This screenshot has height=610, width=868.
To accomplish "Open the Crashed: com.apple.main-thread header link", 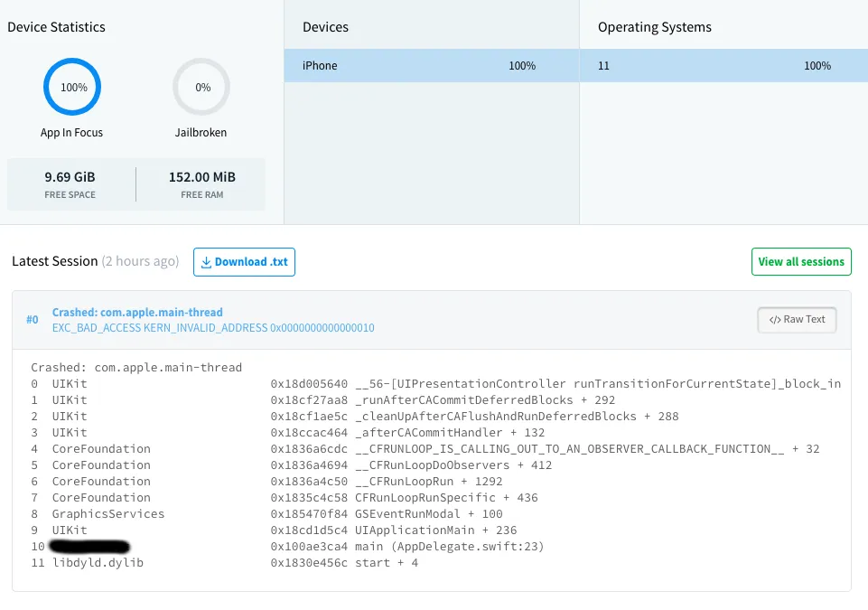I will click(x=137, y=313).
